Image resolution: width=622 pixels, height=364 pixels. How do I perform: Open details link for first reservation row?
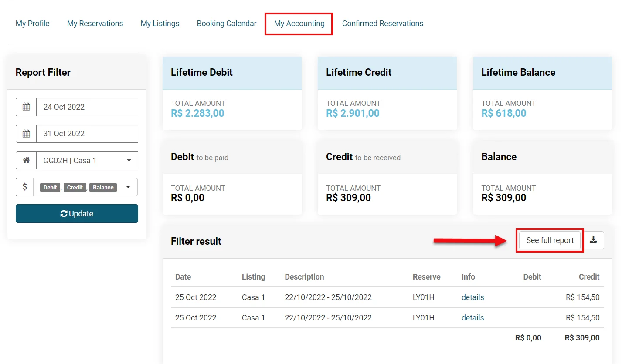click(472, 297)
